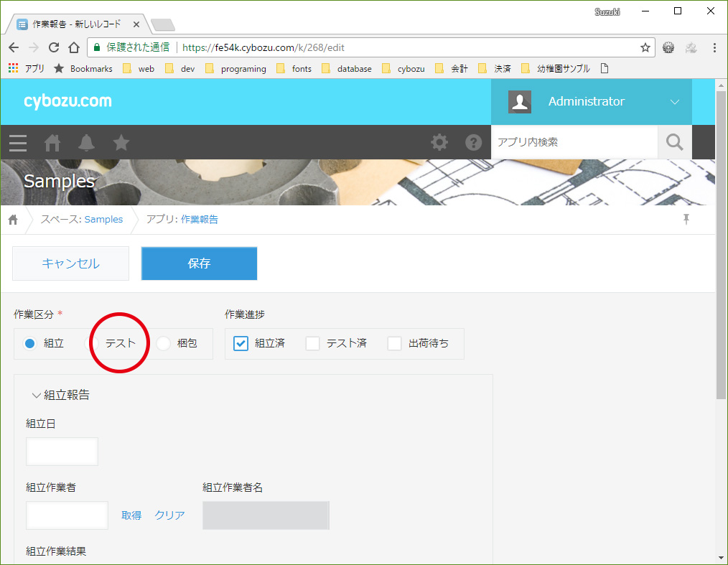Open the programing bookmark folder
Screen dimensions: 728x565
[x=236, y=69]
